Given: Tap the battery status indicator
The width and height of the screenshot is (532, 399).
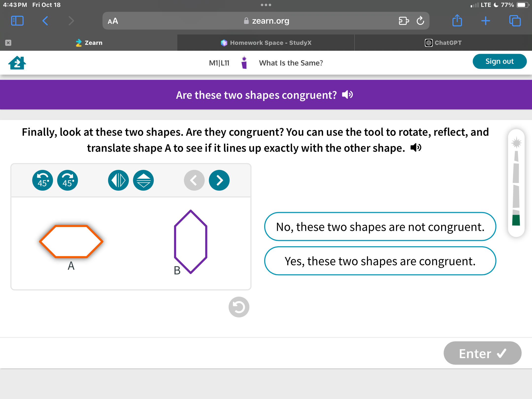Looking at the screenshot, I should 522,5.
